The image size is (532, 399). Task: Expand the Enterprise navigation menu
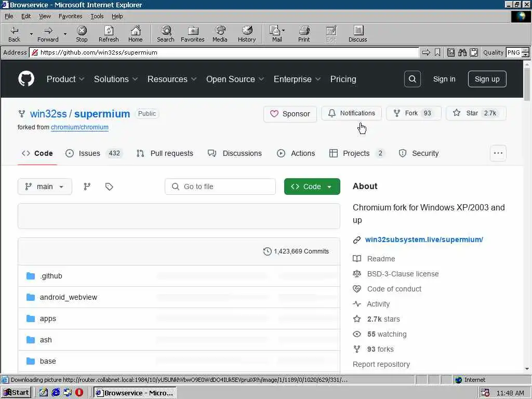[297, 79]
